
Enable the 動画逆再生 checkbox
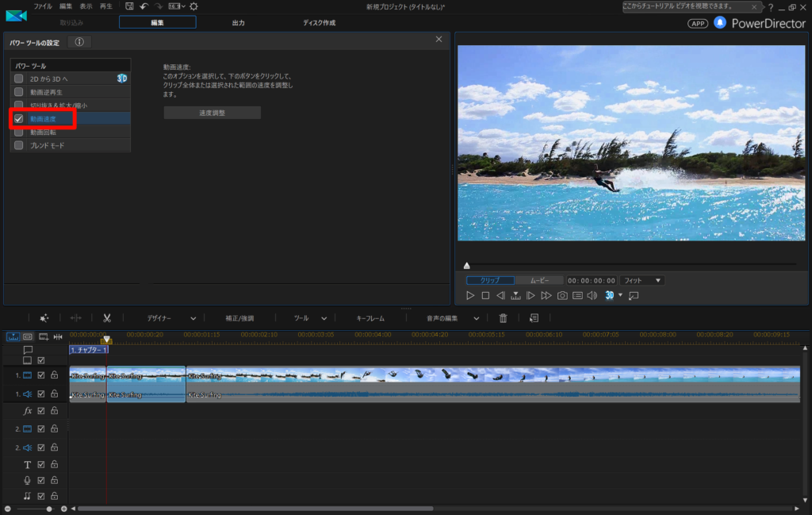point(19,92)
